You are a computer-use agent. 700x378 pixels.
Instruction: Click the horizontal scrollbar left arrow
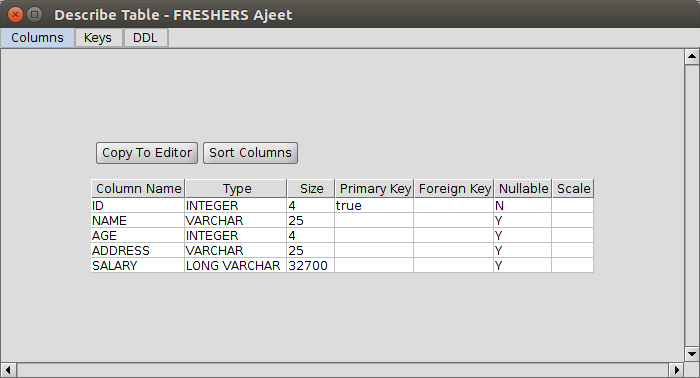point(8,370)
